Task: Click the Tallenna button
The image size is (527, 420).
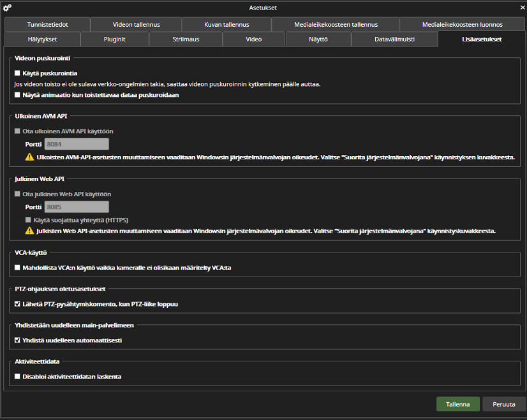Action: tap(457, 404)
